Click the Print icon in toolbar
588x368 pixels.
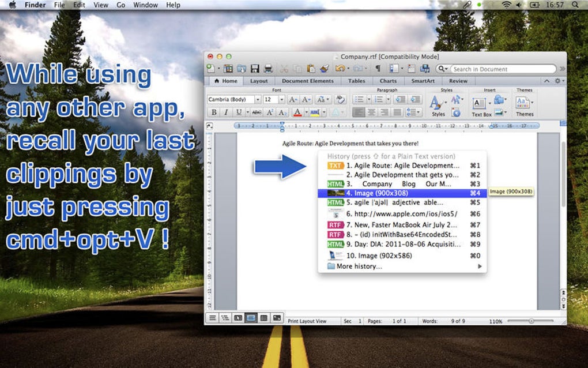click(x=268, y=69)
